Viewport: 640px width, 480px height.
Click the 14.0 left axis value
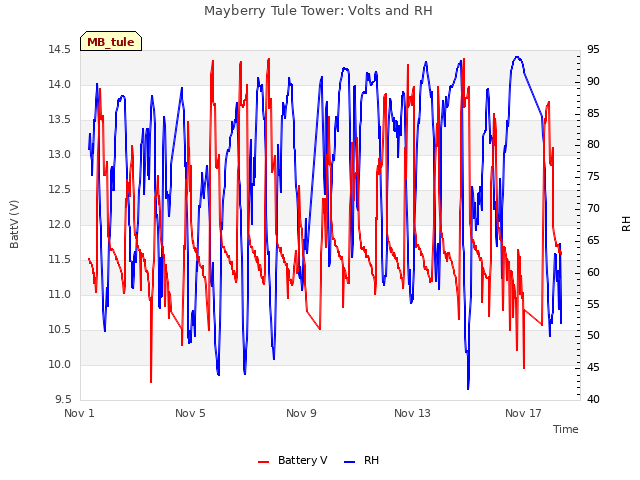[x=60, y=85]
